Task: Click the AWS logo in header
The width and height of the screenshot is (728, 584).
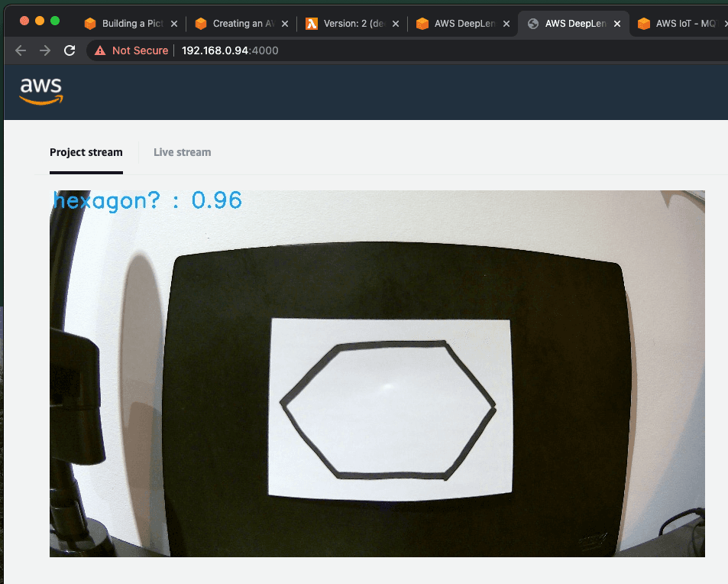Action: pyautogui.click(x=41, y=91)
